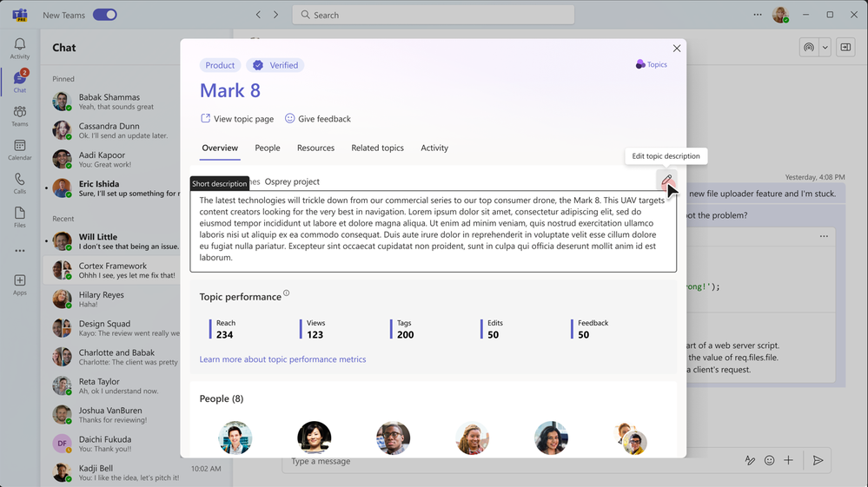Go back with the left arrow
The height and width of the screenshot is (487, 868).
(258, 15)
